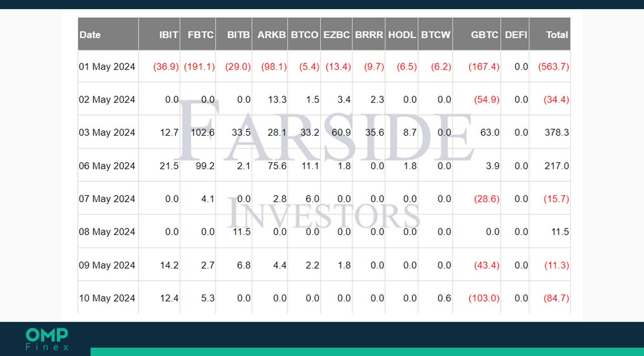The width and height of the screenshot is (644, 356).
Task: Click the 63.0 GBTC value
Action: coord(490,132)
